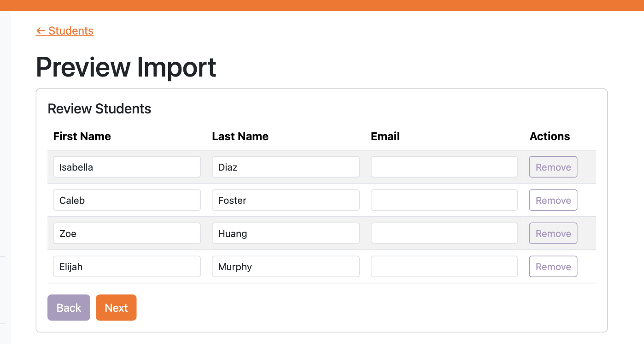Select the Email column header
The image size is (644, 344).
385,136
